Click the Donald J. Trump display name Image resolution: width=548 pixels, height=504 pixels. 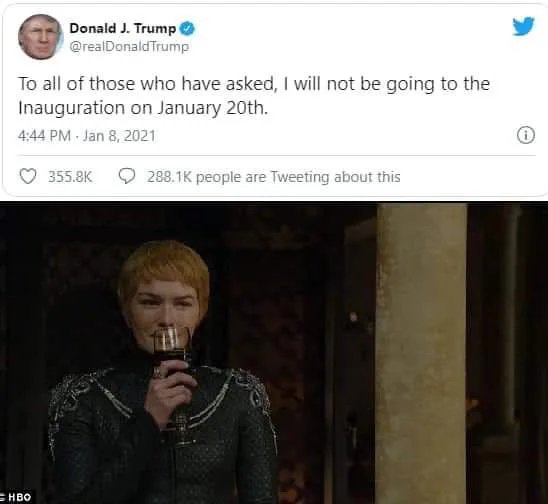[123, 28]
